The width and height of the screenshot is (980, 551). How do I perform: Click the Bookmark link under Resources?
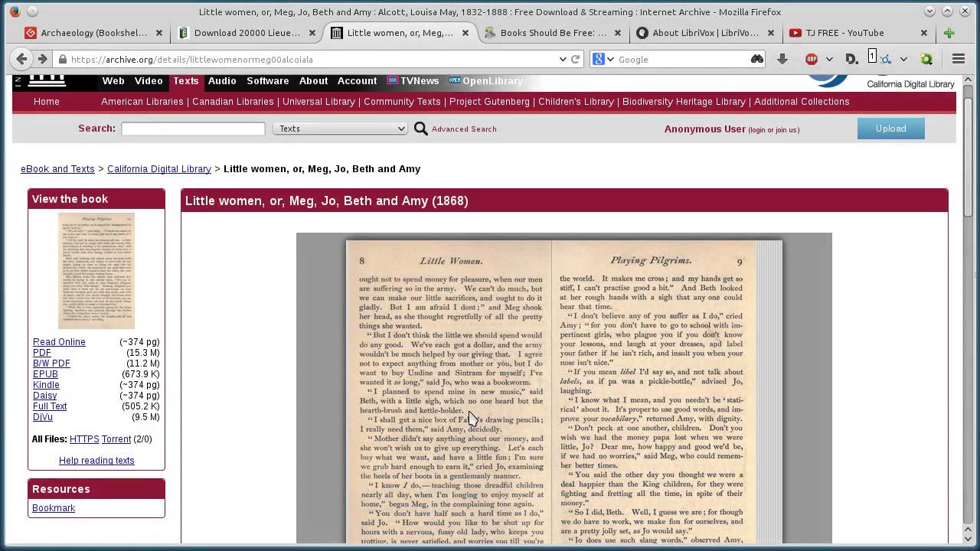(54, 508)
